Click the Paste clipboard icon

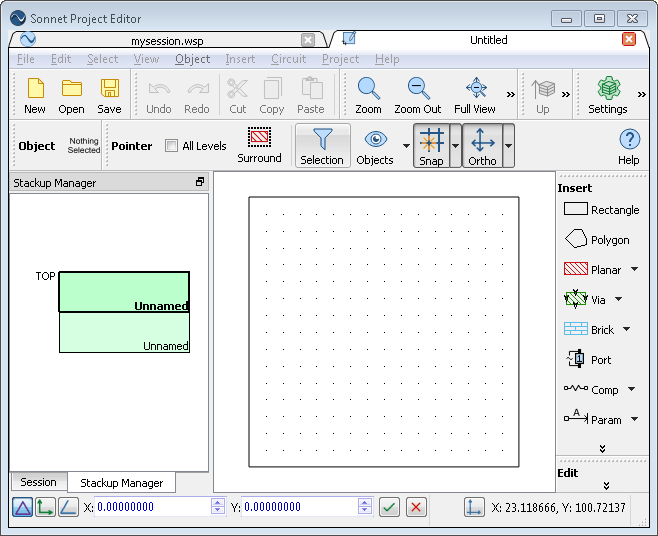tap(311, 96)
